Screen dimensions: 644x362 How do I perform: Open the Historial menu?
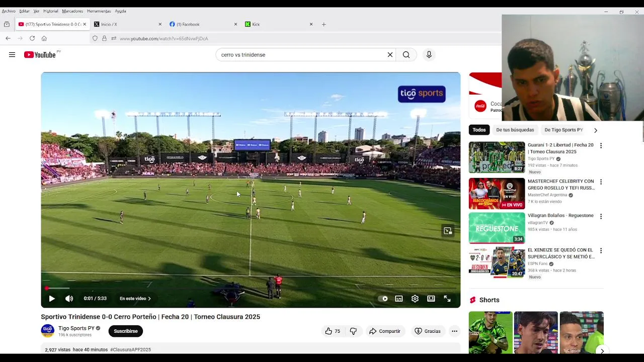click(51, 11)
